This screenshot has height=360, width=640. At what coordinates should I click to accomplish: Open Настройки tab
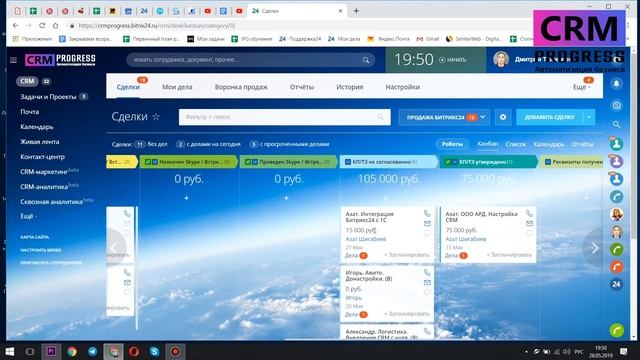tap(403, 87)
